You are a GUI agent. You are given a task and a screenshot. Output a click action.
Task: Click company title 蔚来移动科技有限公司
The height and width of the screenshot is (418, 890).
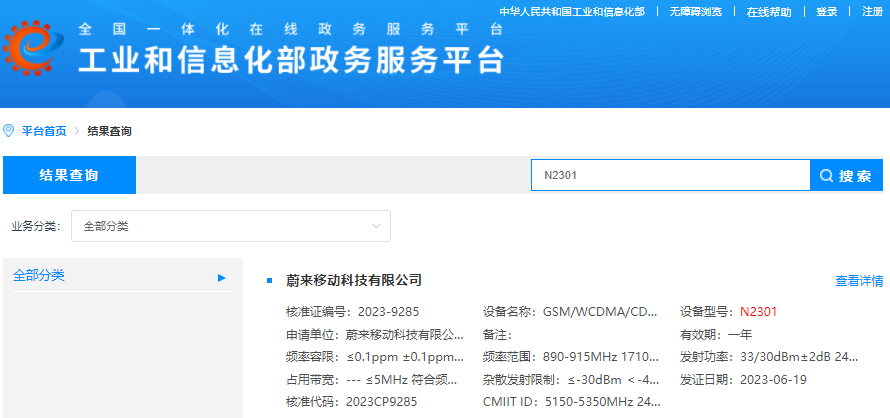tap(354, 280)
